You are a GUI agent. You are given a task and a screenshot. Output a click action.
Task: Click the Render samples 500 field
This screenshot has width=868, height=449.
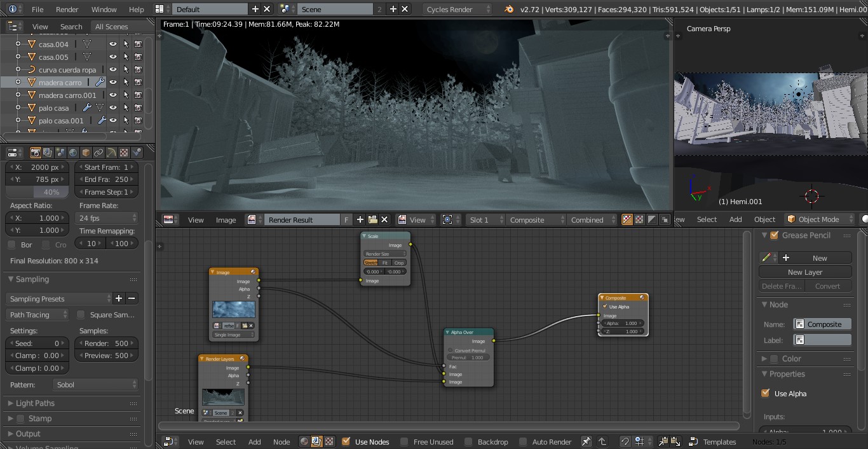pos(106,343)
